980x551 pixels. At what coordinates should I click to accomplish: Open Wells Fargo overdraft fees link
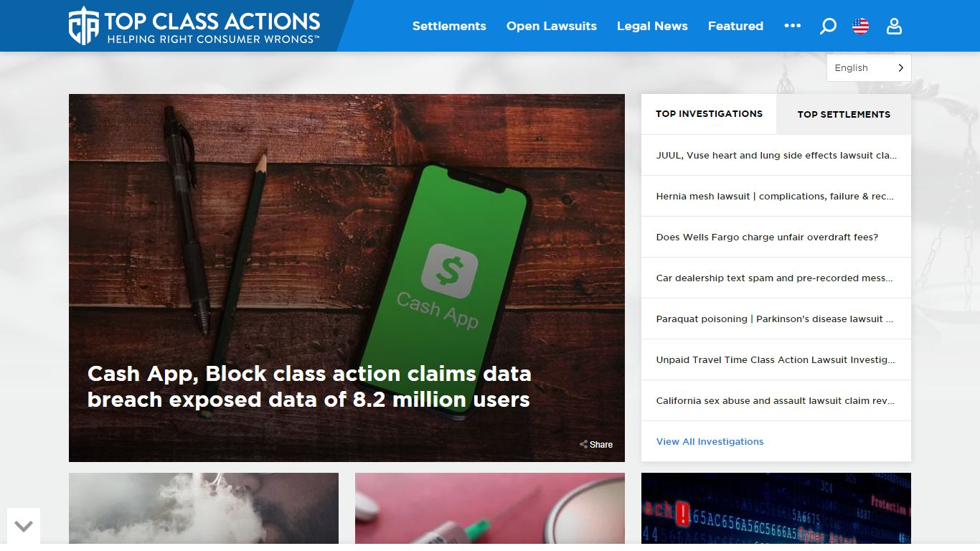pos(776,237)
